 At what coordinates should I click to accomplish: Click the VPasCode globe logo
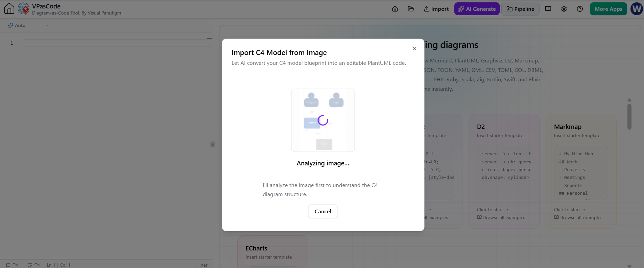tap(23, 9)
